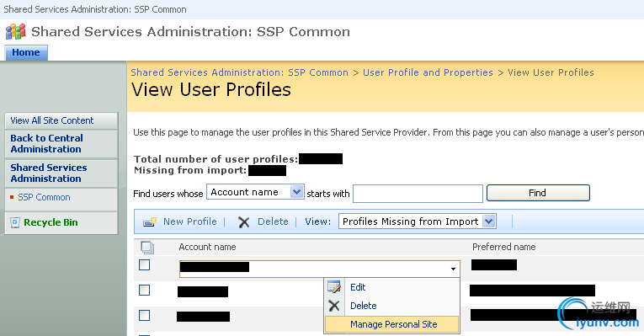This screenshot has width=644, height=336.
Task: Click the New Profile toolbar icon
Action: pyautogui.click(x=150, y=221)
